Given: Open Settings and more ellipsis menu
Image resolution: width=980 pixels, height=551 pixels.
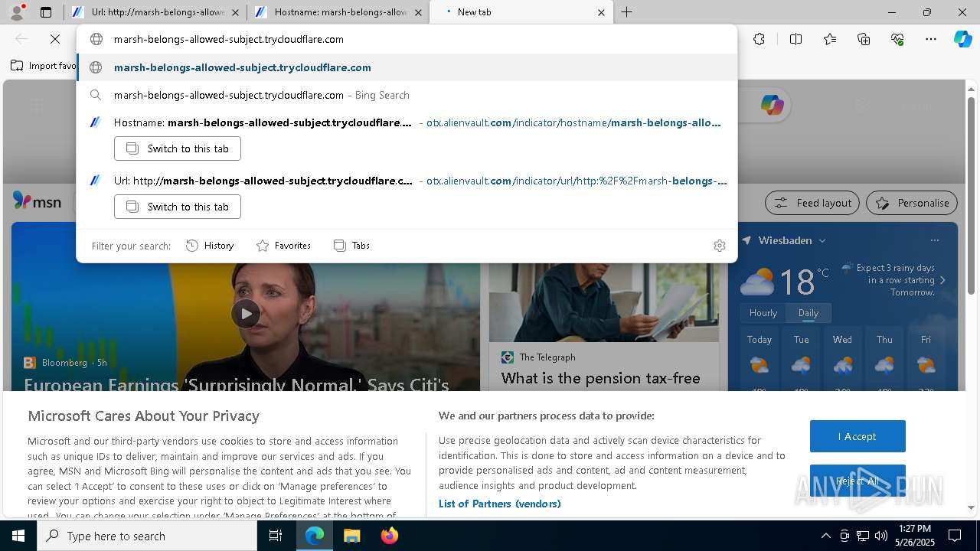Looking at the screenshot, I should coord(931,39).
